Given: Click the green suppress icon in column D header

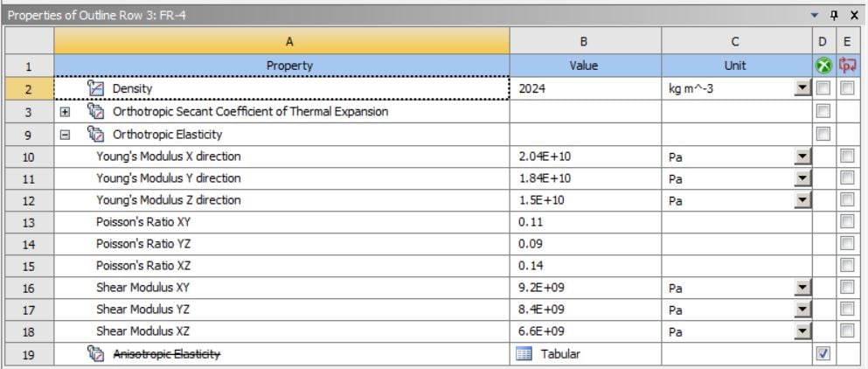Looking at the screenshot, I should click(x=823, y=66).
